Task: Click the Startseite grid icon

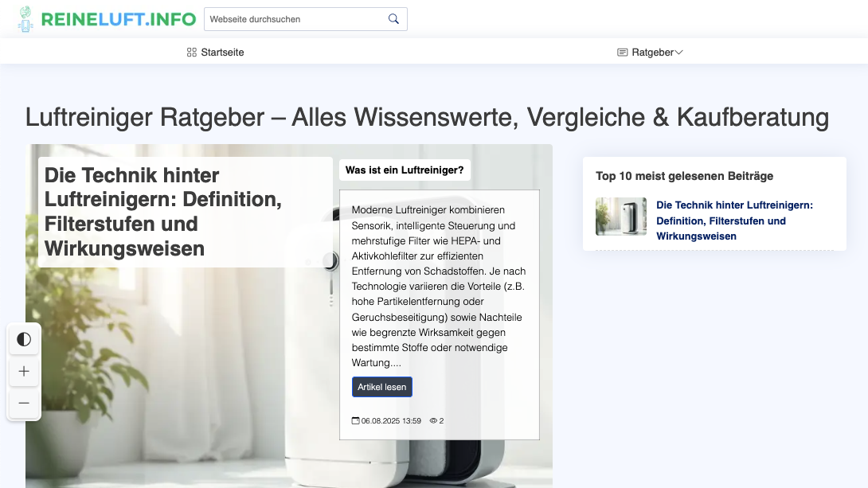Action: click(191, 53)
